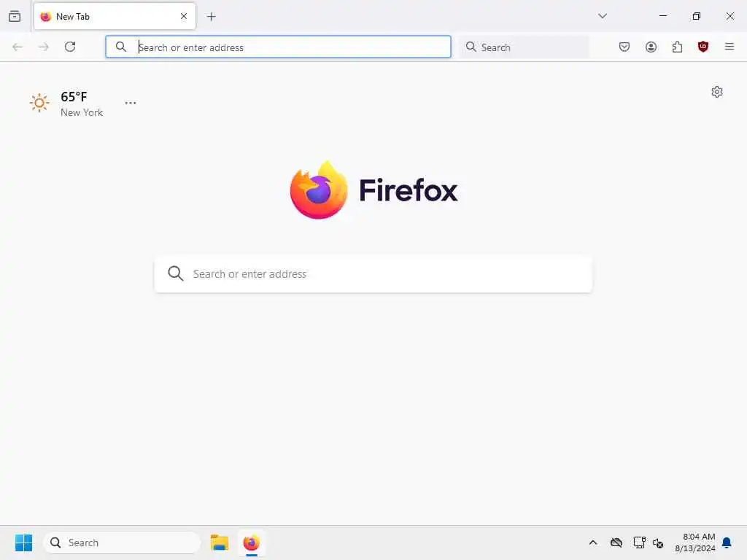Image resolution: width=747 pixels, height=560 pixels.
Task: Click magnifier icon in toolbar search box
Action: [471, 47]
